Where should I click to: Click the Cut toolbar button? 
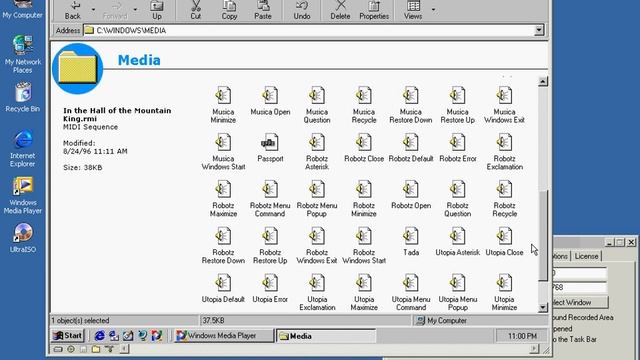[196, 10]
